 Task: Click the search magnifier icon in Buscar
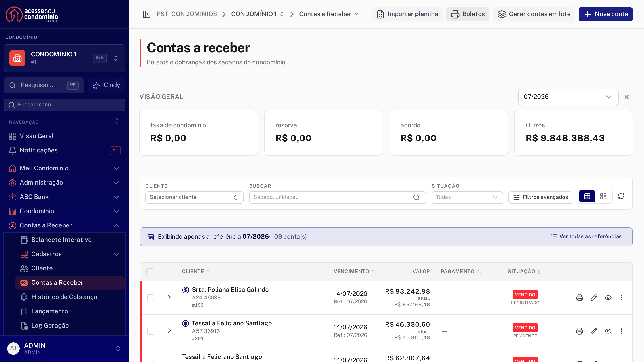[416, 197]
